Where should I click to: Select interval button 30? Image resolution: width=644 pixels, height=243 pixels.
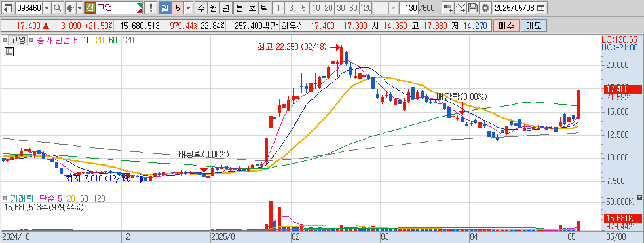pyautogui.click(x=341, y=7)
